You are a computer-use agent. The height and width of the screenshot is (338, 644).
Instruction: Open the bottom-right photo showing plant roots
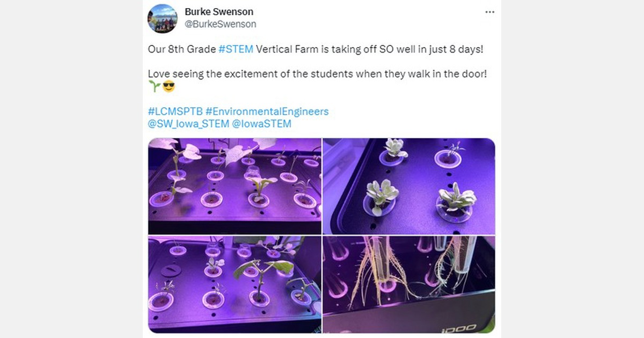point(409,284)
